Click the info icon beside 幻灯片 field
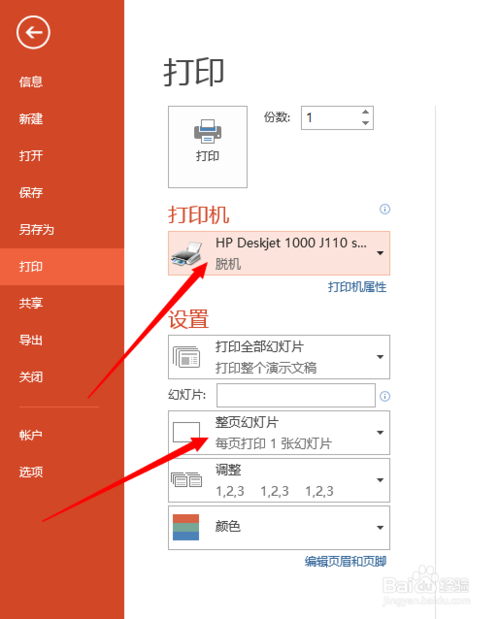 point(385,396)
